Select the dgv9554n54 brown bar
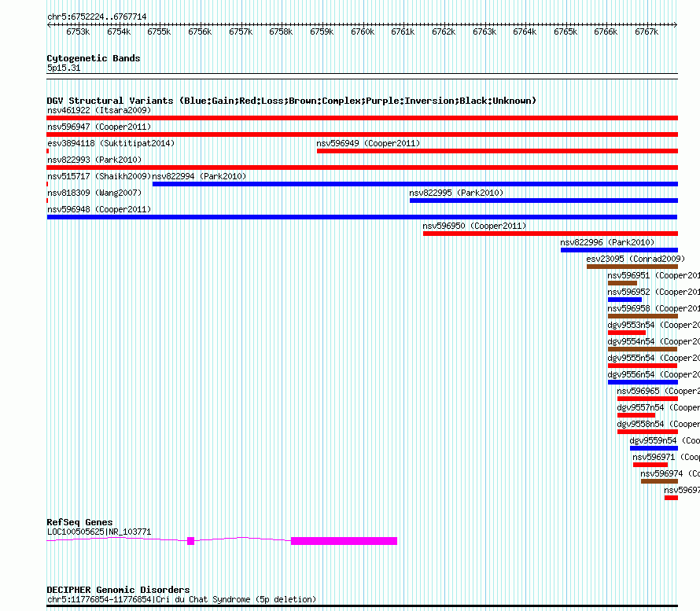This screenshot has width=700, height=611. pyautogui.click(x=643, y=349)
